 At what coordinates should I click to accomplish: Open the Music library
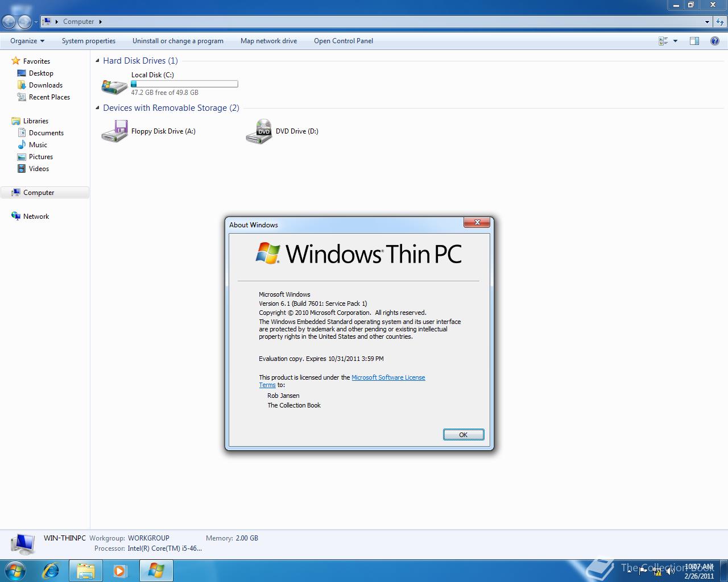tap(38, 145)
